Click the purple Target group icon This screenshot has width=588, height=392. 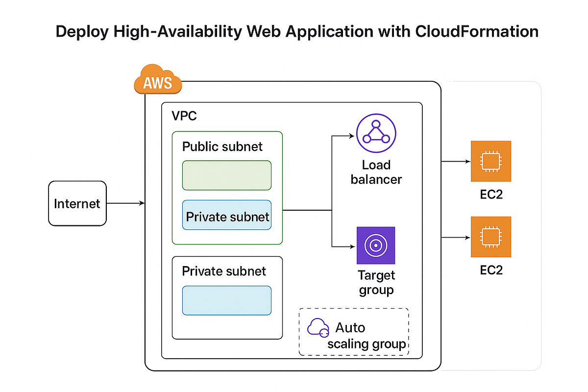(376, 245)
